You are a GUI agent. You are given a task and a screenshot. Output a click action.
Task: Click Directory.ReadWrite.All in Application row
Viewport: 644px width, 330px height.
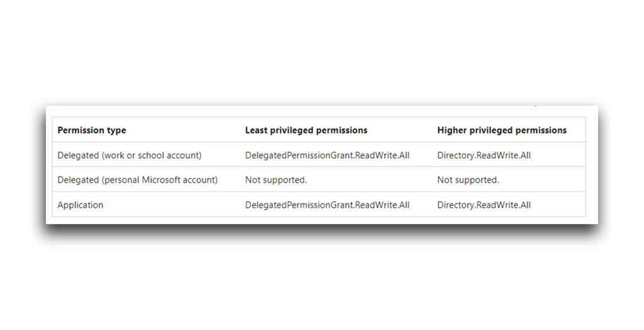tap(484, 205)
